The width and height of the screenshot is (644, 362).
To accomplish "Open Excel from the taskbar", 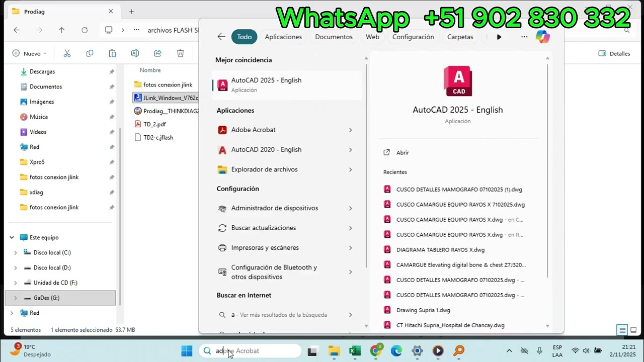I will (355, 351).
